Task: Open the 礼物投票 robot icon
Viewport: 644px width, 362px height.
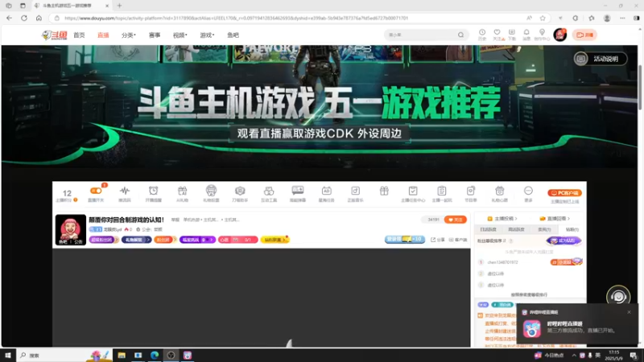Action: 211,191
